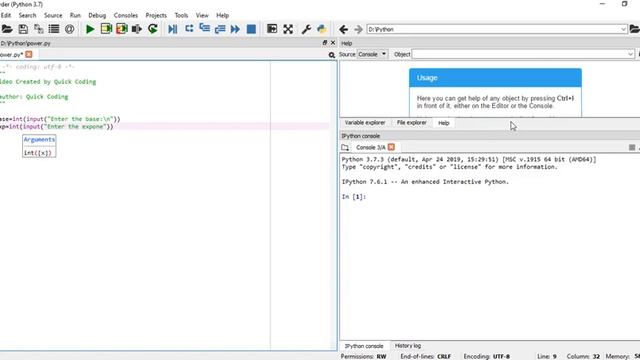The height and width of the screenshot is (360, 640).
Task: Click the Permissions RW status entry
Action: (363, 356)
